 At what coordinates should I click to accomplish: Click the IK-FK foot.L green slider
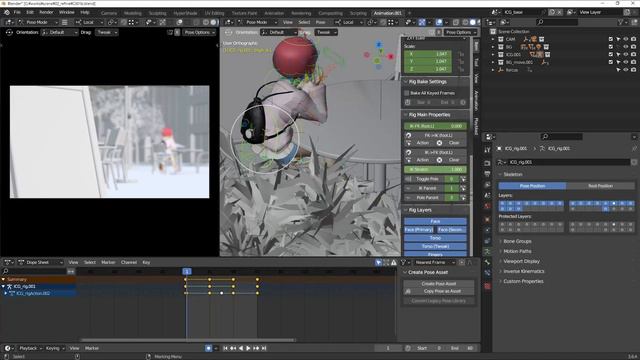pos(436,126)
